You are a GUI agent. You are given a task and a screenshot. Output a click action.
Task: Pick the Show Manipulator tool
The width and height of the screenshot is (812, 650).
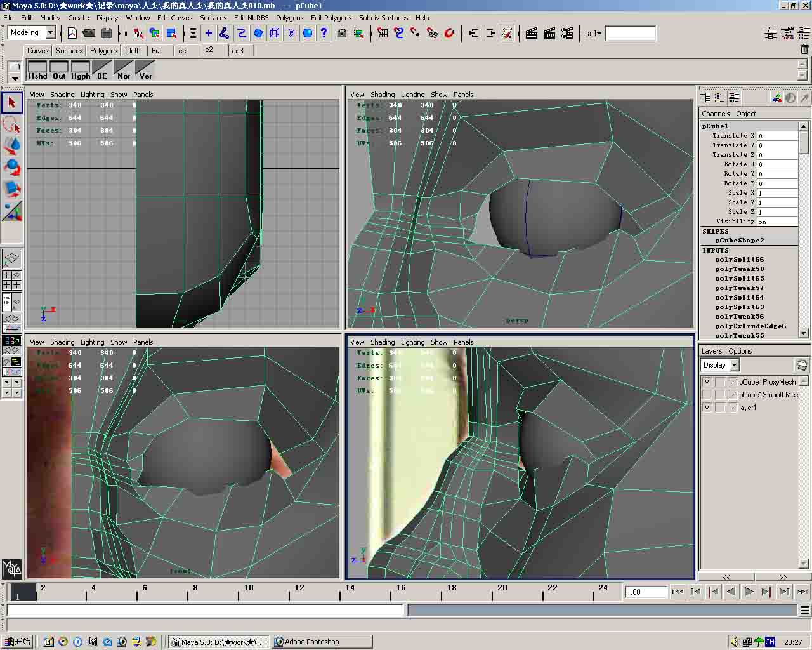(x=12, y=210)
